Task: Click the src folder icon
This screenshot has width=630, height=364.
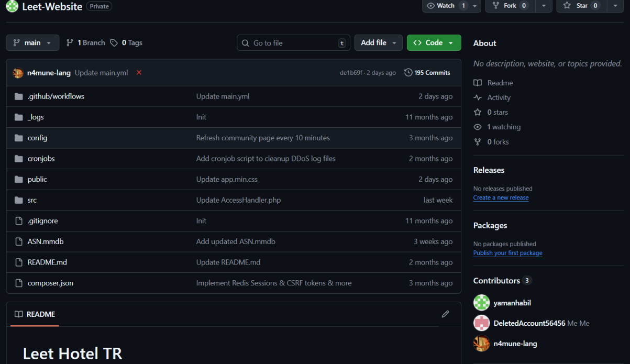Action: [19, 200]
